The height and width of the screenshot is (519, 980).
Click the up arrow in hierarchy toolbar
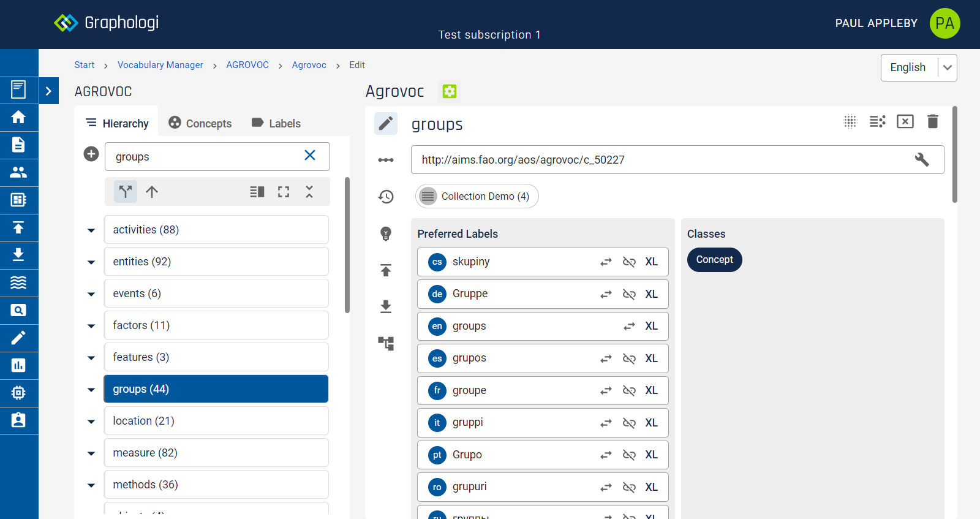pyautogui.click(x=152, y=192)
